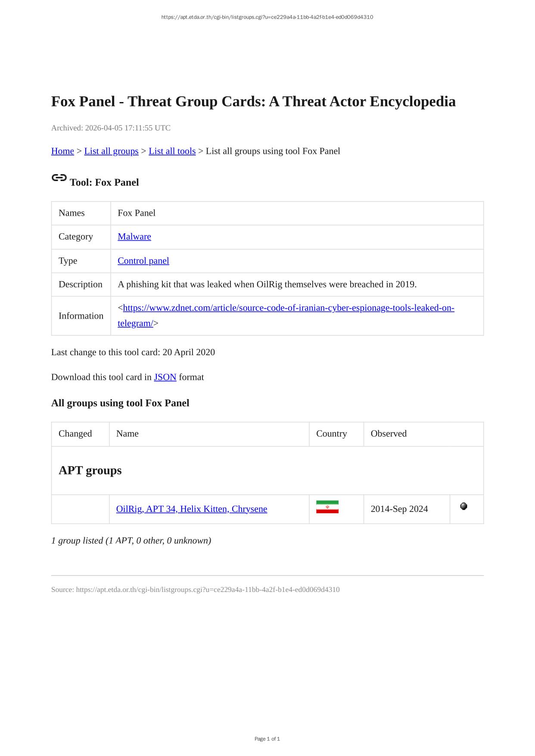Click the Name column header
This screenshot has height=756, width=535.
click(127, 434)
